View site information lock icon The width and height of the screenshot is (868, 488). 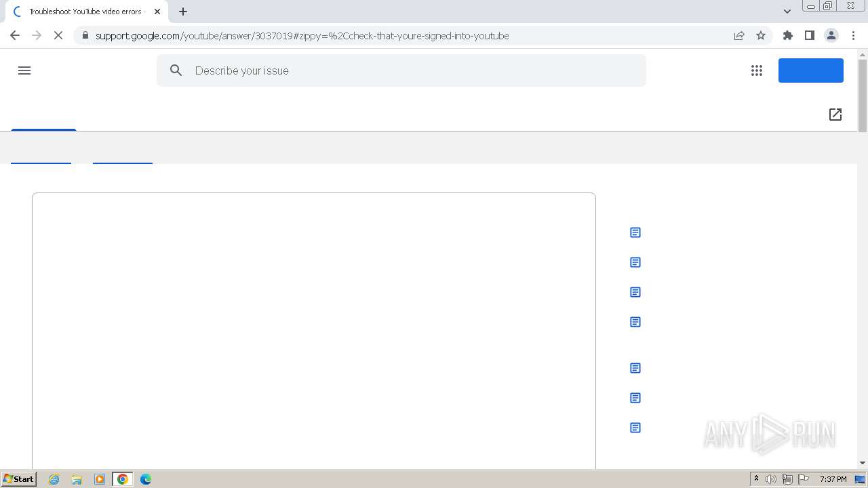click(x=85, y=35)
